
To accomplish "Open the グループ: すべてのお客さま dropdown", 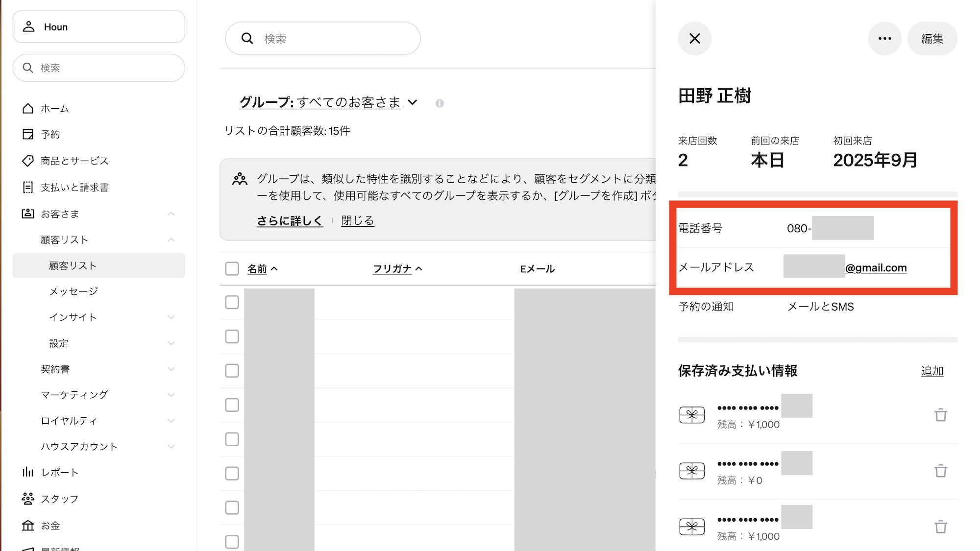I will pyautogui.click(x=328, y=102).
